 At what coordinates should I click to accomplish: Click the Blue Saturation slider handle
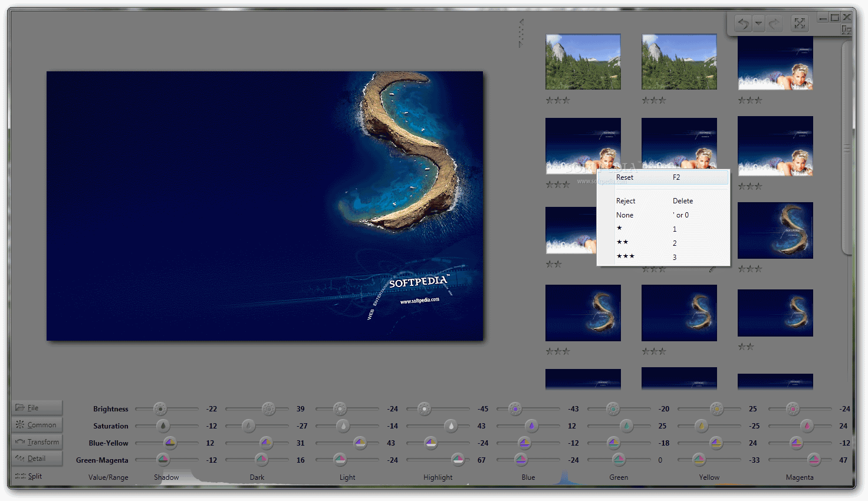(531, 426)
